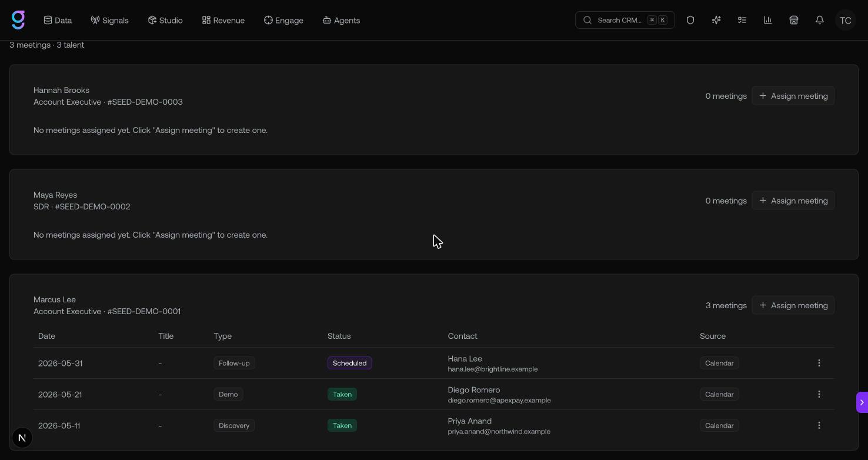Image resolution: width=868 pixels, height=460 pixels.
Task: Click the sparkle AI icon in top bar
Action: pos(716,20)
